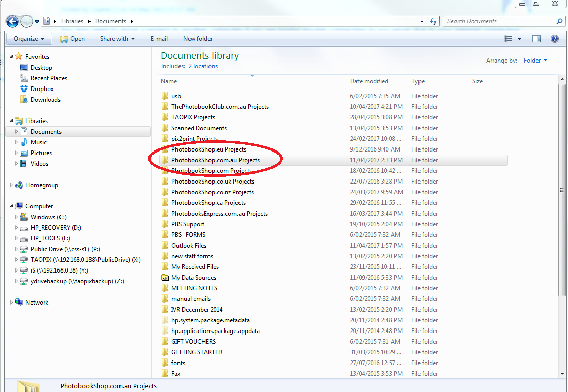Expand the Homegroup node
568x392 pixels.
[x=11, y=185]
